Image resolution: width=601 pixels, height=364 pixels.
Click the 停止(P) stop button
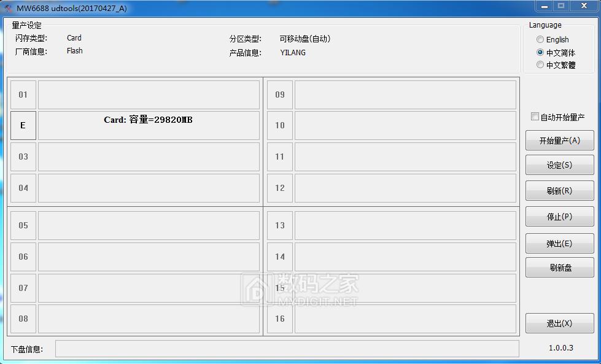(559, 217)
